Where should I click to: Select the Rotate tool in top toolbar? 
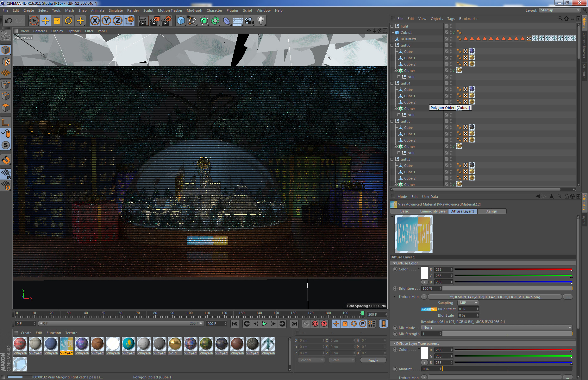[x=68, y=21]
